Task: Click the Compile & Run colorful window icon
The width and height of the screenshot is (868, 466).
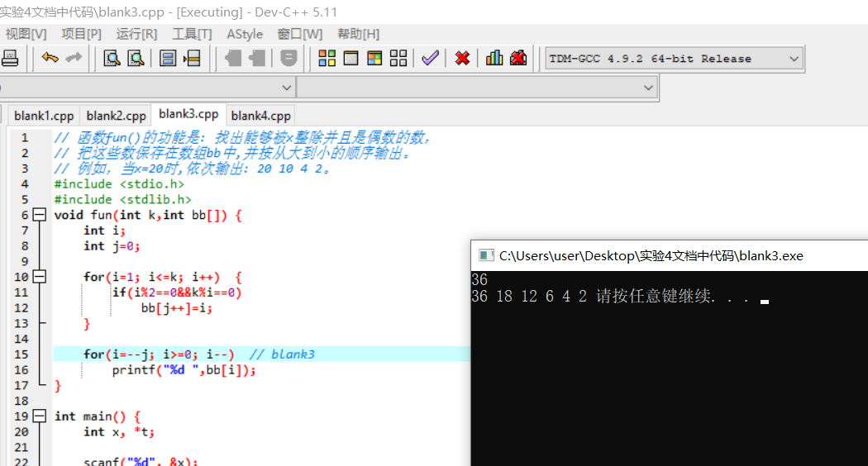Action: tap(374, 58)
